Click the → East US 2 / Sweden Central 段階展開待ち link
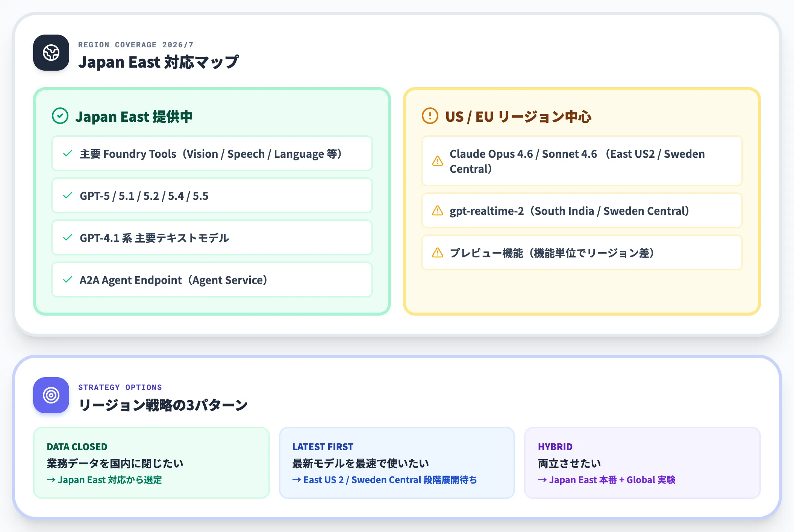The image size is (794, 532). click(385, 480)
